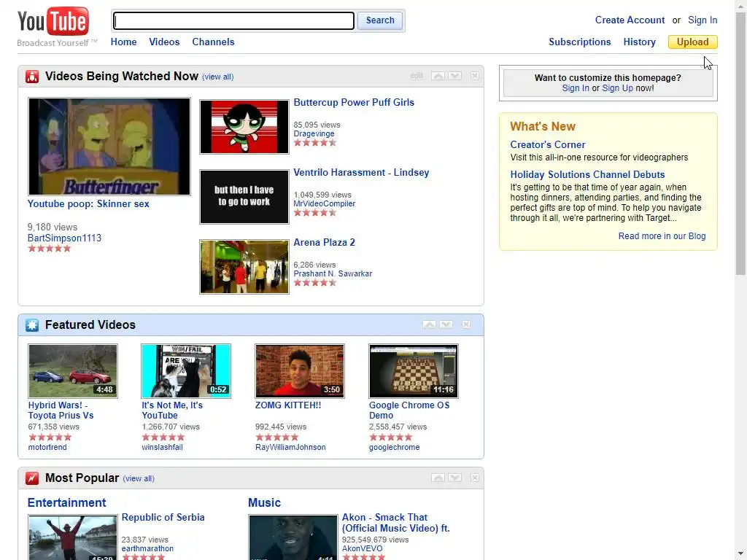The height and width of the screenshot is (560, 747).
Task: Click star rating for Google Chrome OS Demo
Action: tap(391, 437)
